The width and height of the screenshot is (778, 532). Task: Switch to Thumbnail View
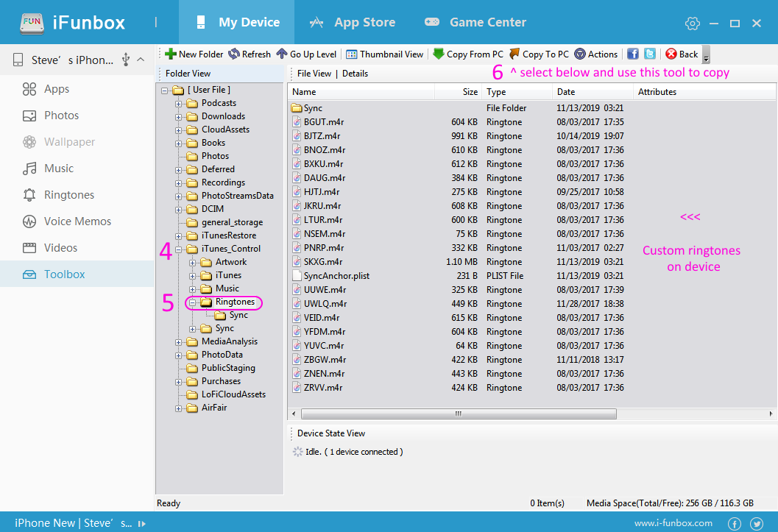coord(384,54)
